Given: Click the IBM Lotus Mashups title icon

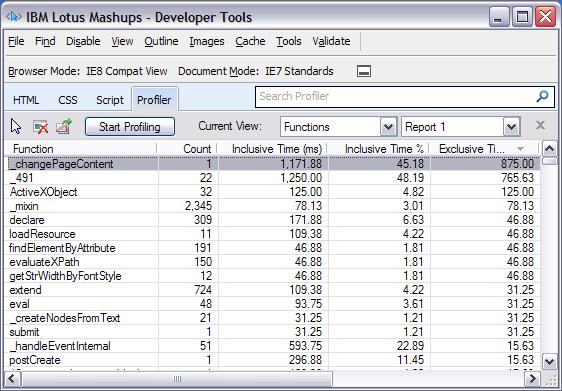Looking at the screenshot, I should click(x=14, y=16).
